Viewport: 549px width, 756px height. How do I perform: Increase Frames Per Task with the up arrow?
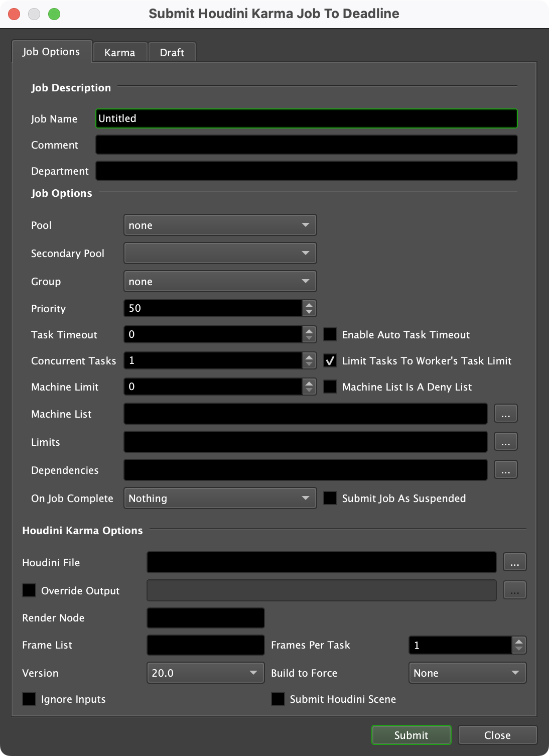point(519,641)
